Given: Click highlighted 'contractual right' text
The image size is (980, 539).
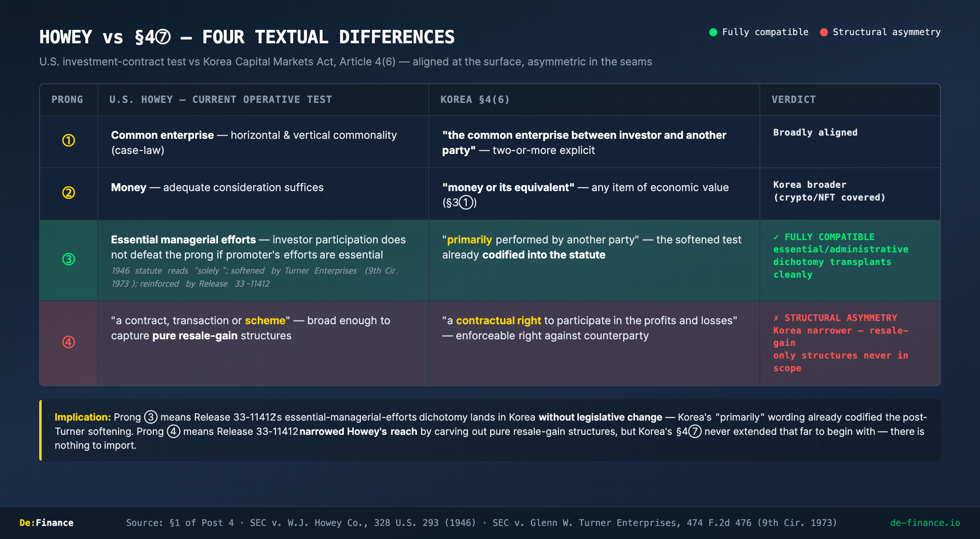Looking at the screenshot, I should [x=498, y=320].
